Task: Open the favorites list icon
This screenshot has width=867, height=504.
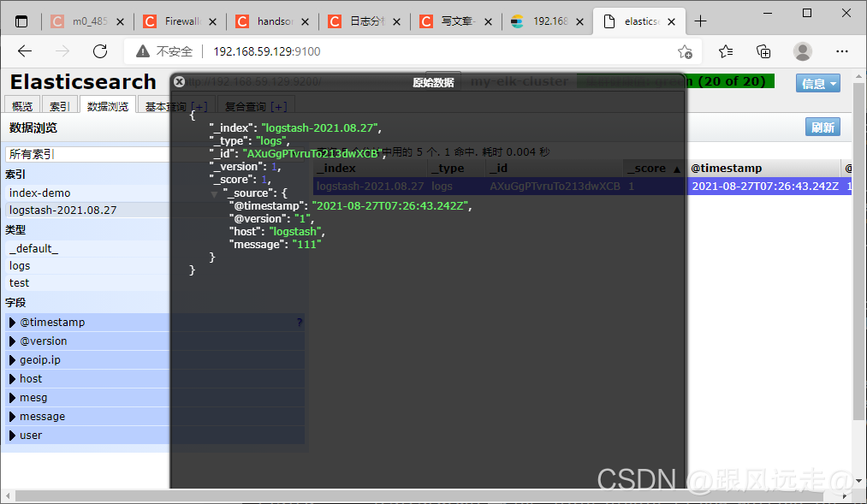Action: point(726,51)
